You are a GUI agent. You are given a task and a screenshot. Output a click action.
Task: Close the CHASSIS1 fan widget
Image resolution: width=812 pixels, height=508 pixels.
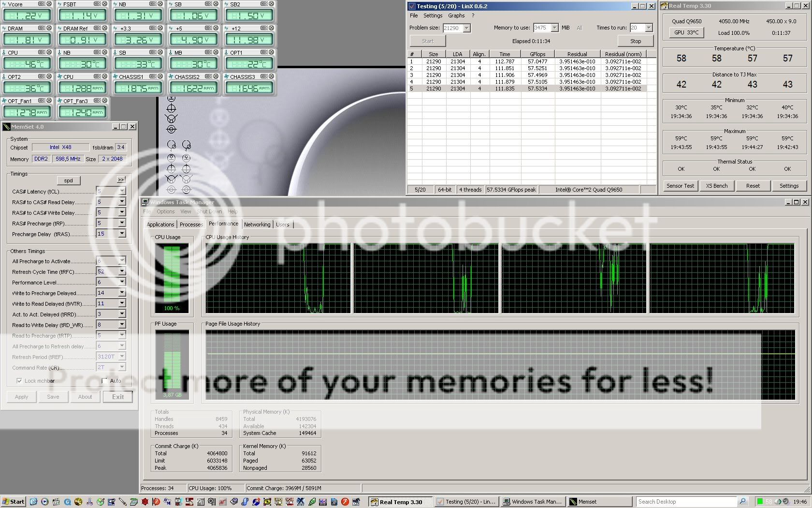pos(160,76)
